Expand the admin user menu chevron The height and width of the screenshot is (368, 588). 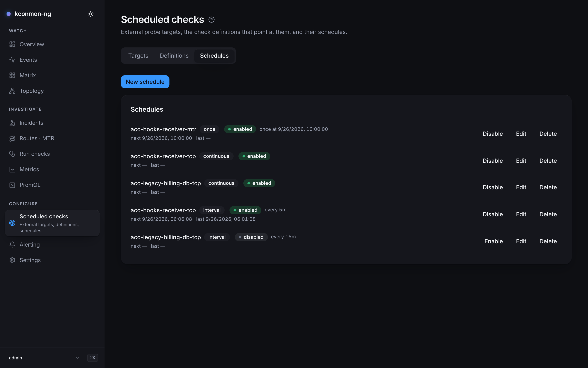[77, 358]
